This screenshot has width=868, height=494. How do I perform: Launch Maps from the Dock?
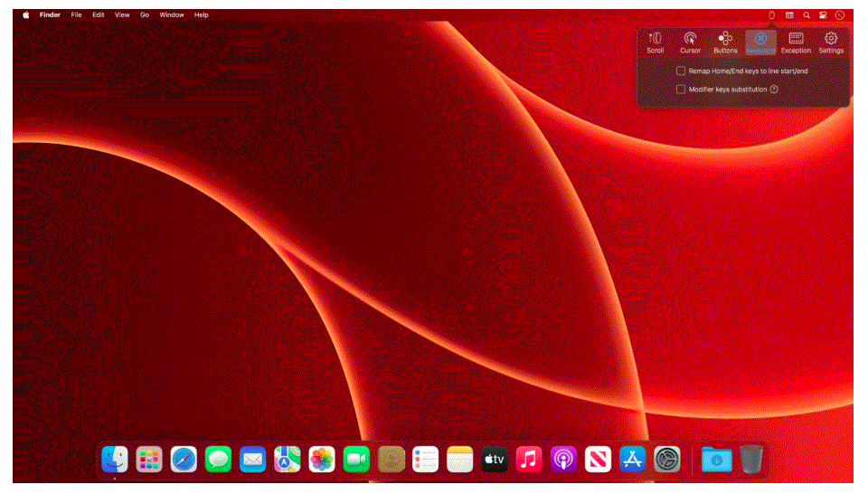coord(288,459)
